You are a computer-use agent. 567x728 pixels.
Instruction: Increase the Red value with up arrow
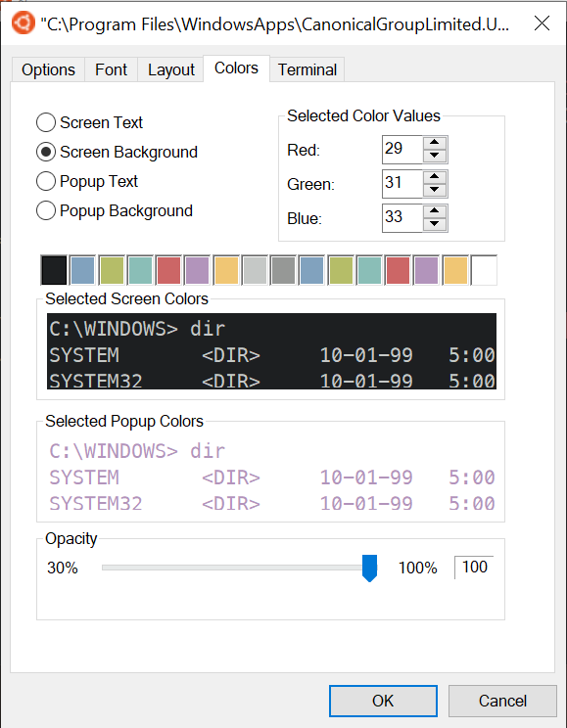(435, 143)
